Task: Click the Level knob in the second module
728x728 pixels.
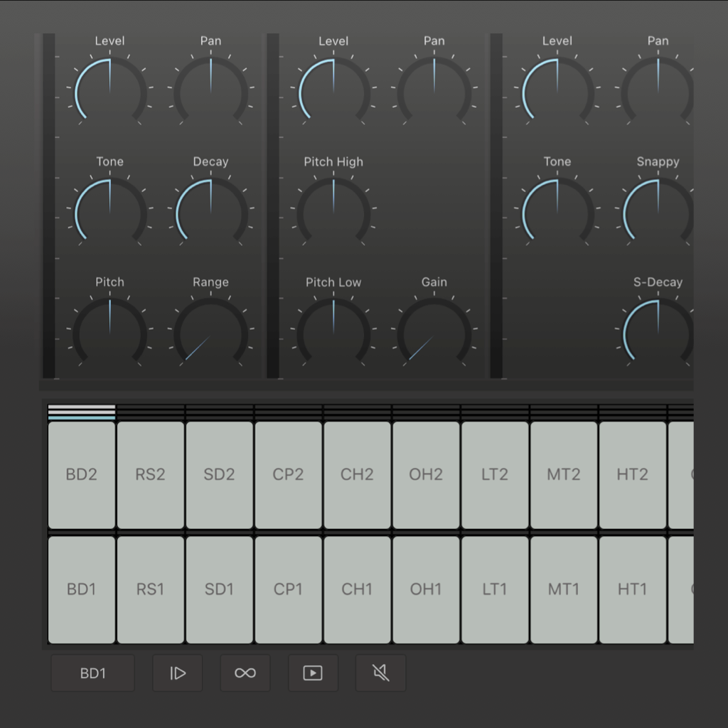Action: tap(333, 93)
